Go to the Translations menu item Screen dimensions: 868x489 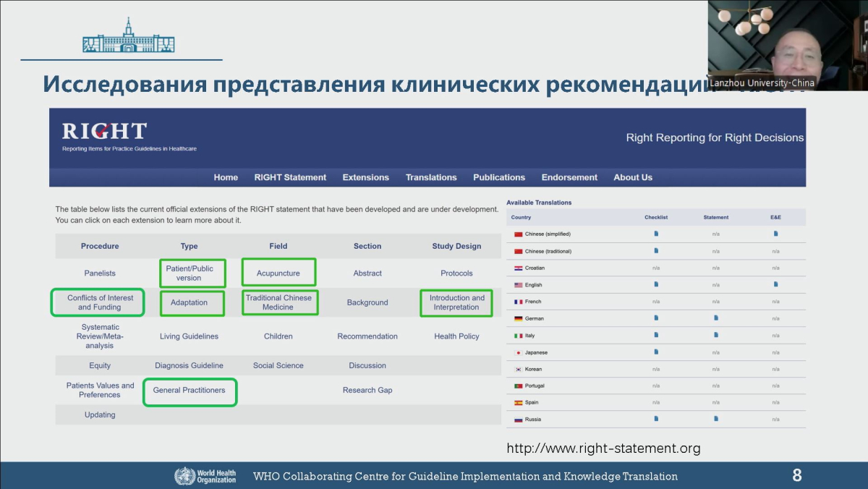tap(431, 177)
